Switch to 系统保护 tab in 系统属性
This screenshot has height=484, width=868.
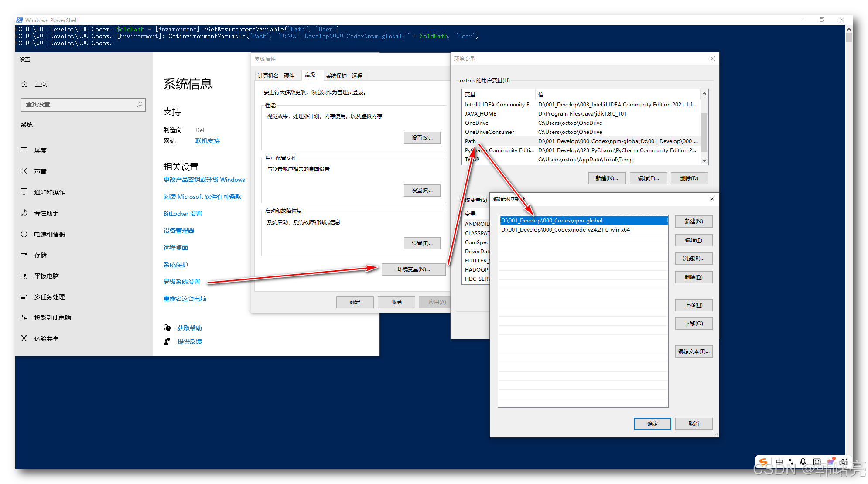coord(336,75)
